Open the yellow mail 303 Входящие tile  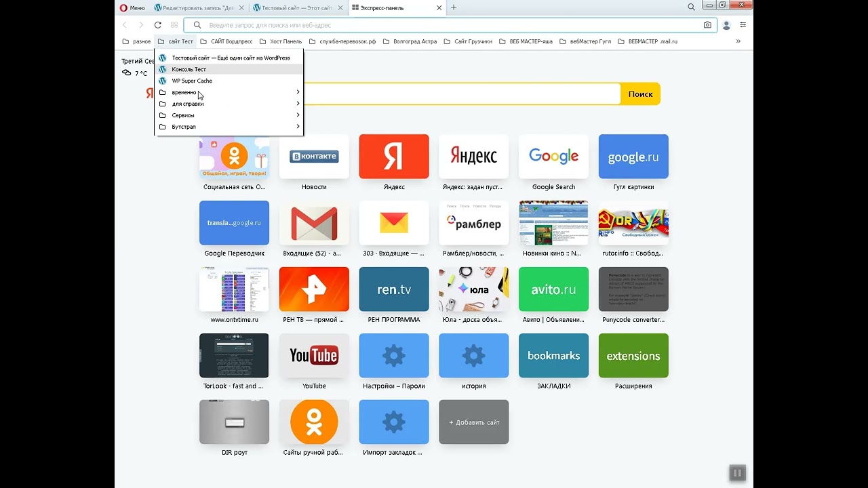[x=394, y=223]
